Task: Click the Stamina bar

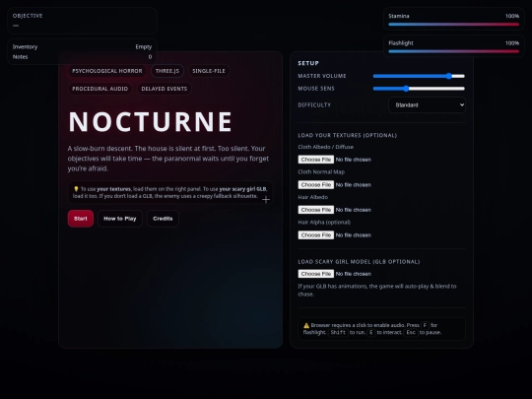Action: (x=453, y=25)
